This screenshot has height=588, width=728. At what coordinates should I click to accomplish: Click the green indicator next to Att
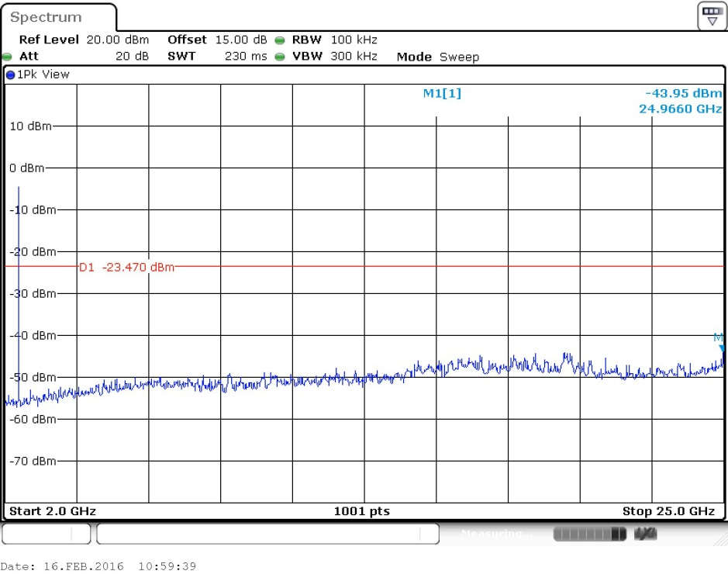(7, 57)
